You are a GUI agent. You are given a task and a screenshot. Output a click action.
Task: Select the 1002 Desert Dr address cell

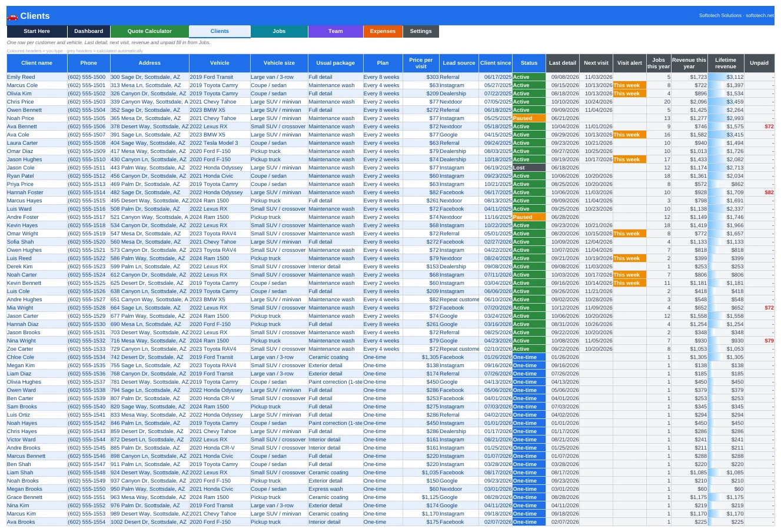pyautogui.click(x=149, y=522)
